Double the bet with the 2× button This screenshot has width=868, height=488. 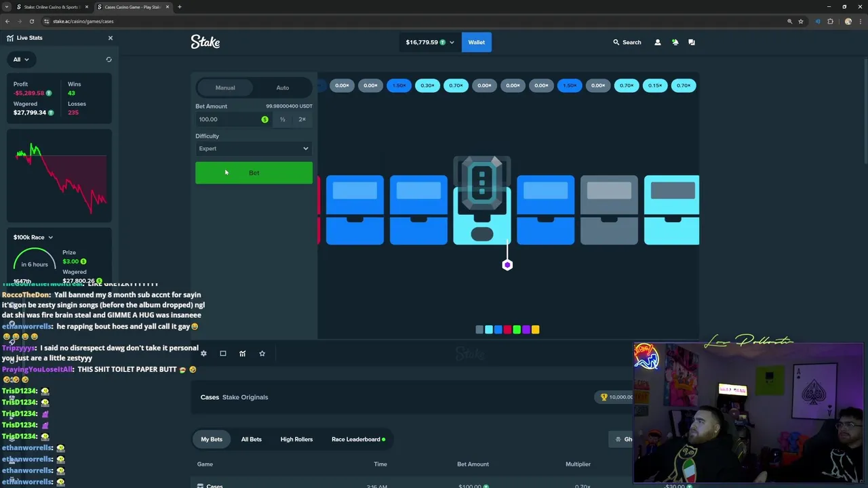(x=302, y=119)
